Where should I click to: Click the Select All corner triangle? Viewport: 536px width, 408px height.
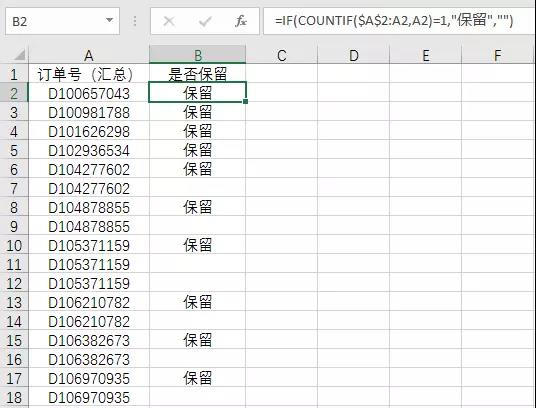[x=19, y=55]
